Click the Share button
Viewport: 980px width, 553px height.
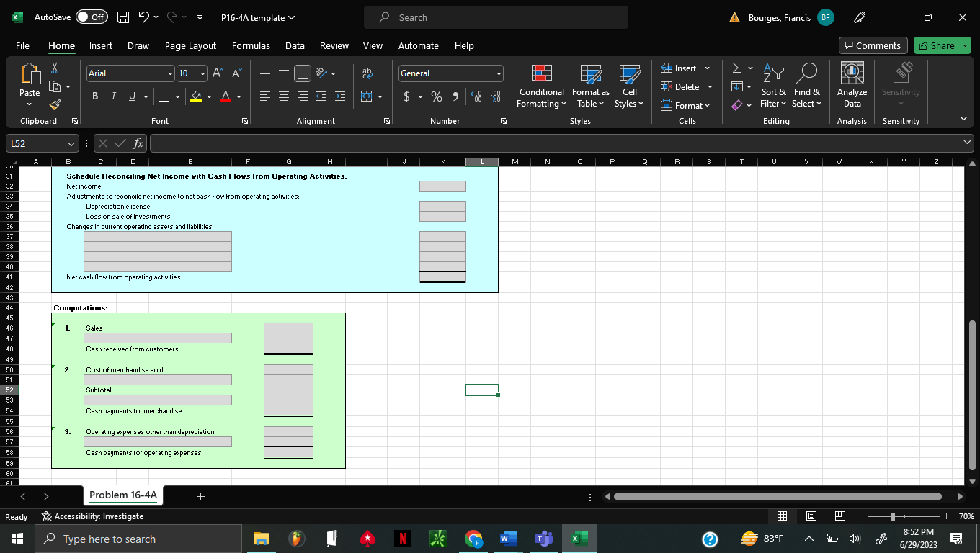(x=937, y=45)
